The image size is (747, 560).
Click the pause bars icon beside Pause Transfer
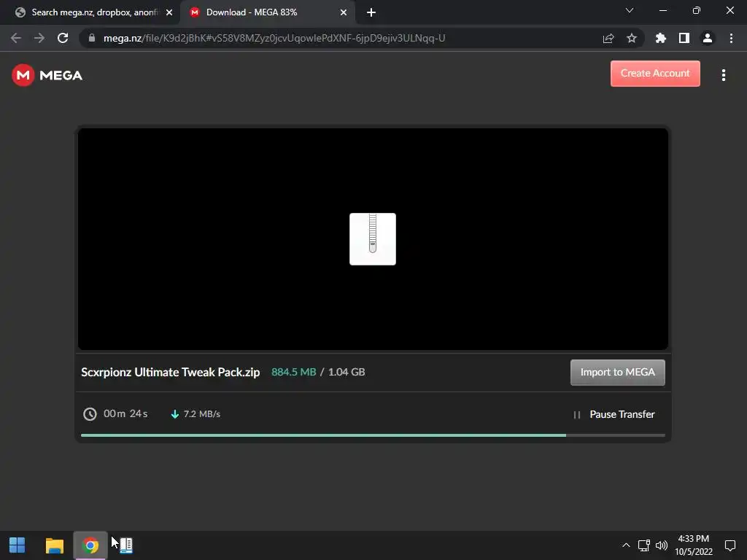(576, 415)
